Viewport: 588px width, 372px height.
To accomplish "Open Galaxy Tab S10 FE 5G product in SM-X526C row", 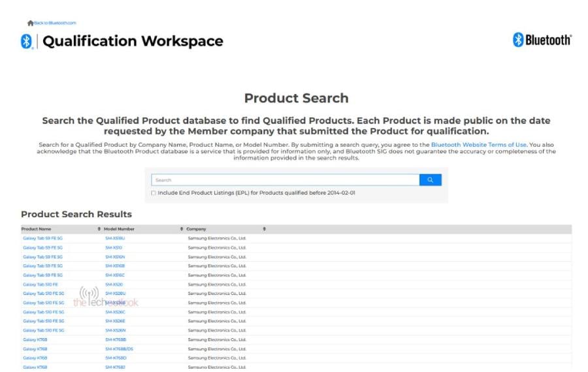I will (44, 312).
